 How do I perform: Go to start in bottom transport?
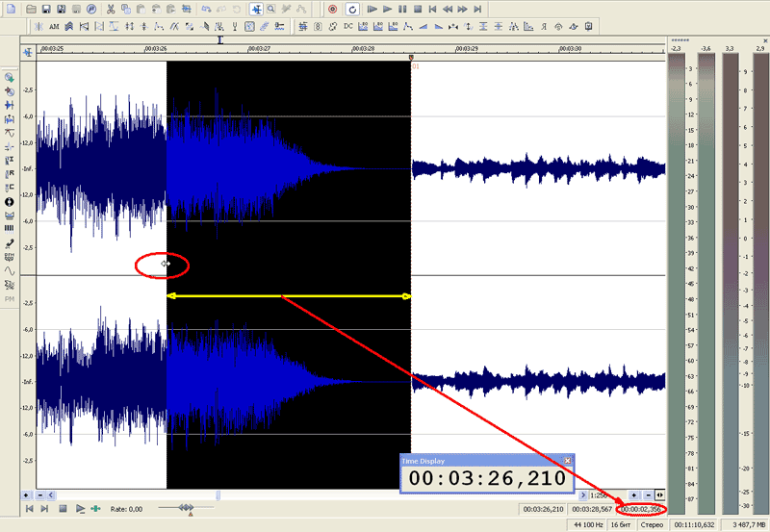(x=30, y=508)
